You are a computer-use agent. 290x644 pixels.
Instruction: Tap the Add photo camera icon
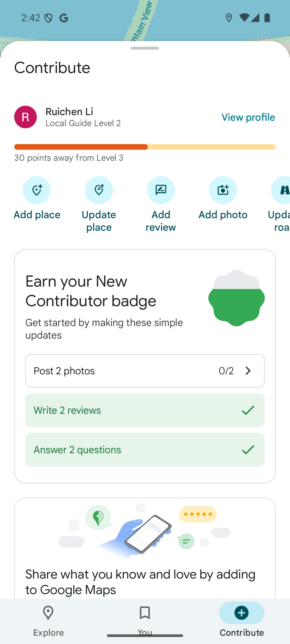(223, 190)
